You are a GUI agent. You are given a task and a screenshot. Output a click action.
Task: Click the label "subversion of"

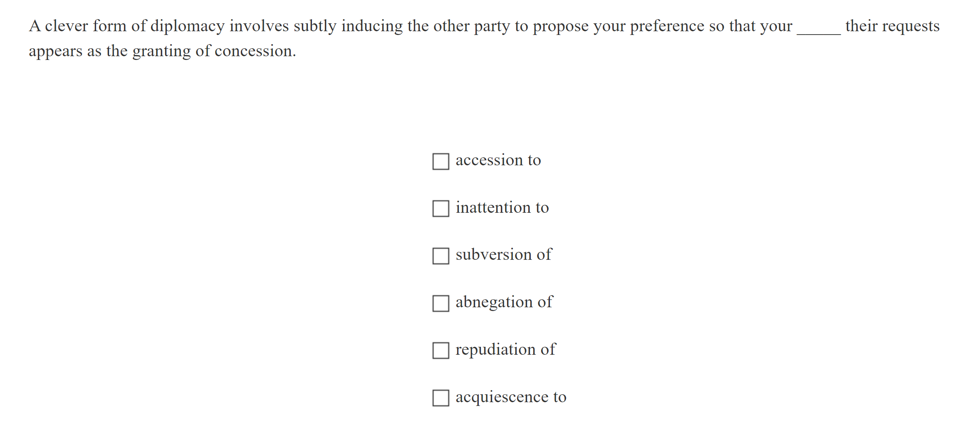[x=503, y=255]
